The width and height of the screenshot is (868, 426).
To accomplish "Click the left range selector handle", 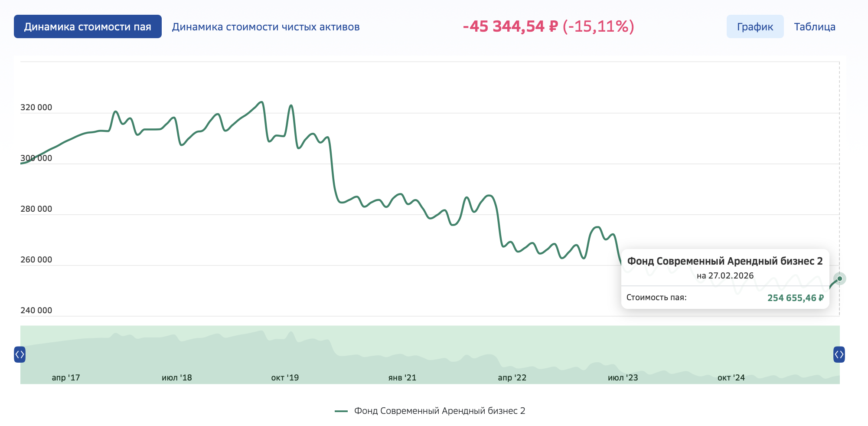I will coord(20,354).
